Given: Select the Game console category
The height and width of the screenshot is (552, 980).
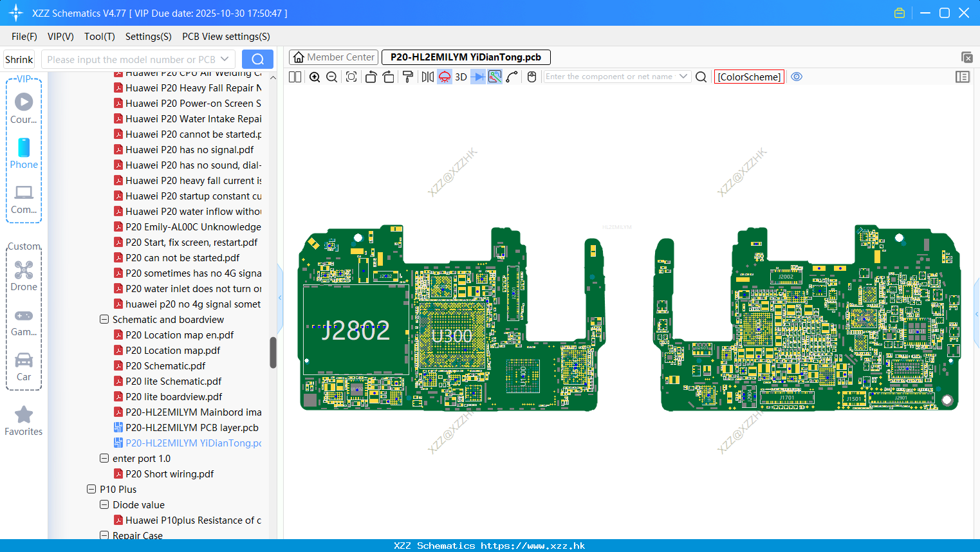Looking at the screenshot, I should pos(24,322).
